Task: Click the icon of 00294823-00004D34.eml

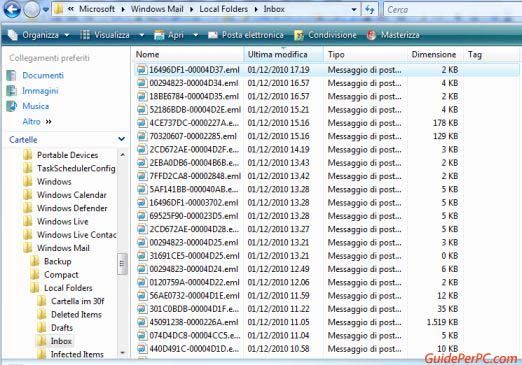Action: pos(142,83)
